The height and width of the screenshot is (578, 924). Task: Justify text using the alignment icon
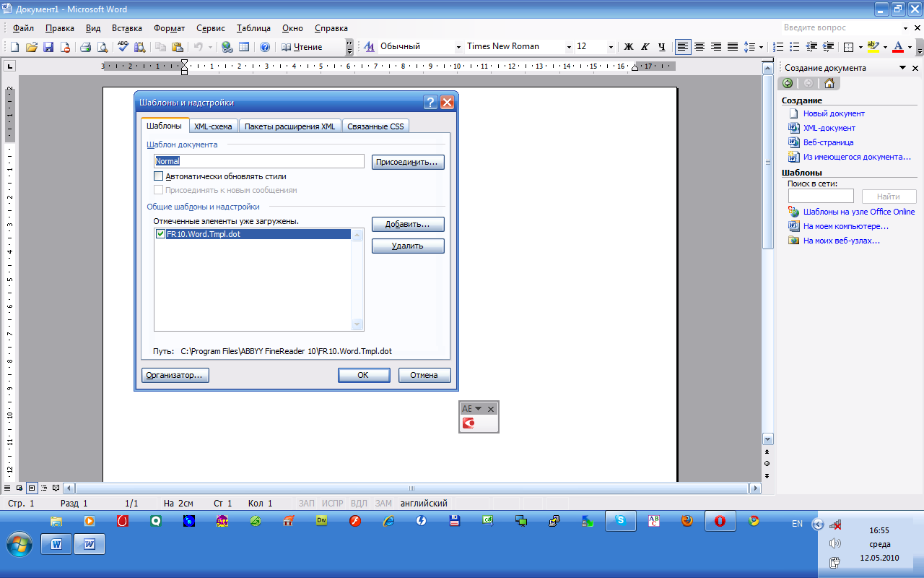point(733,46)
